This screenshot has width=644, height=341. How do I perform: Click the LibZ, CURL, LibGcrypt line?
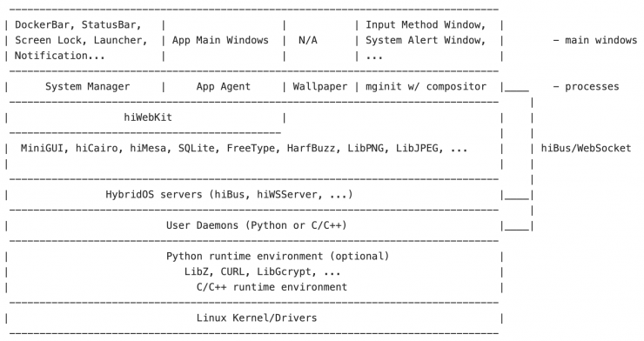click(x=262, y=271)
